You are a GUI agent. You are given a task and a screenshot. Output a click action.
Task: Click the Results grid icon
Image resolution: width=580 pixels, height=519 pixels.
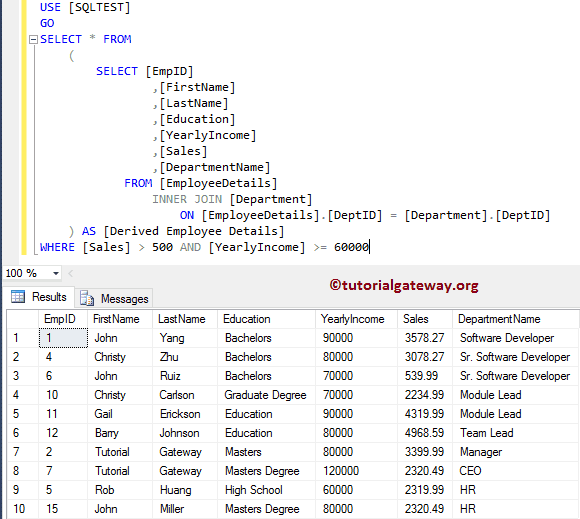(18, 297)
